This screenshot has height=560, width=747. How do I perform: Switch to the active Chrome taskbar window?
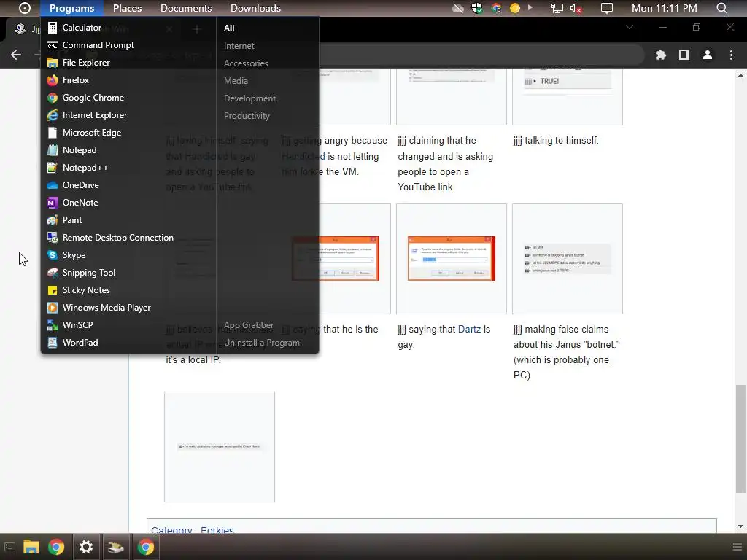(x=146, y=547)
